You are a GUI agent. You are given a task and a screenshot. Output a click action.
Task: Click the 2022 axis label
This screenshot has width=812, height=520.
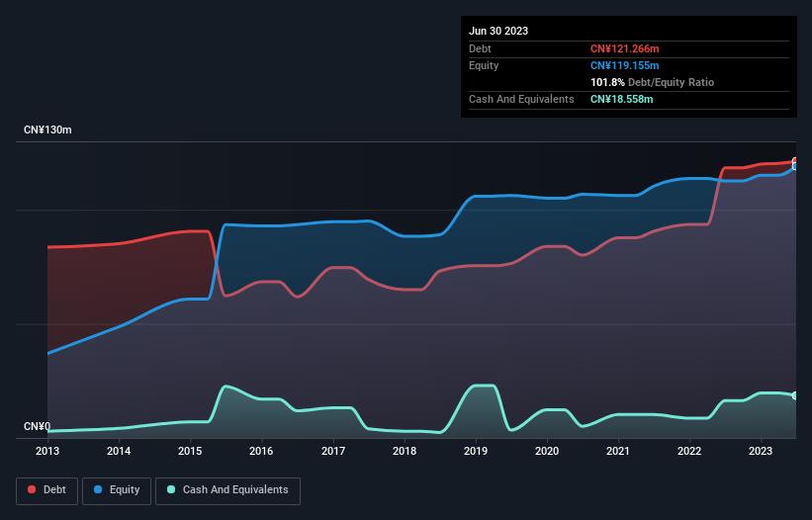[x=689, y=451]
